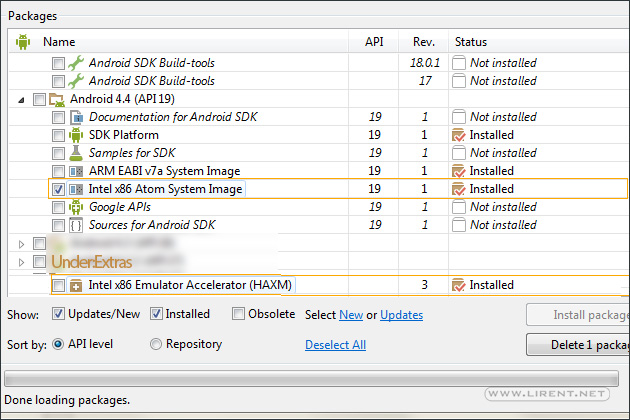The height and width of the screenshot is (420, 630).
Task: Check the Samples for SDK checkbox
Action: (x=58, y=154)
